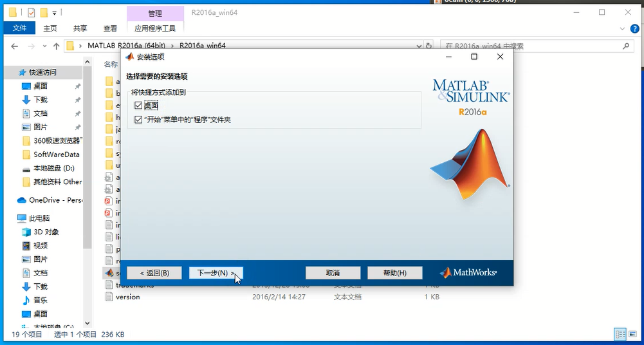Click the Properties quick access icon
644x345 pixels.
pyautogui.click(x=32, y=13)
